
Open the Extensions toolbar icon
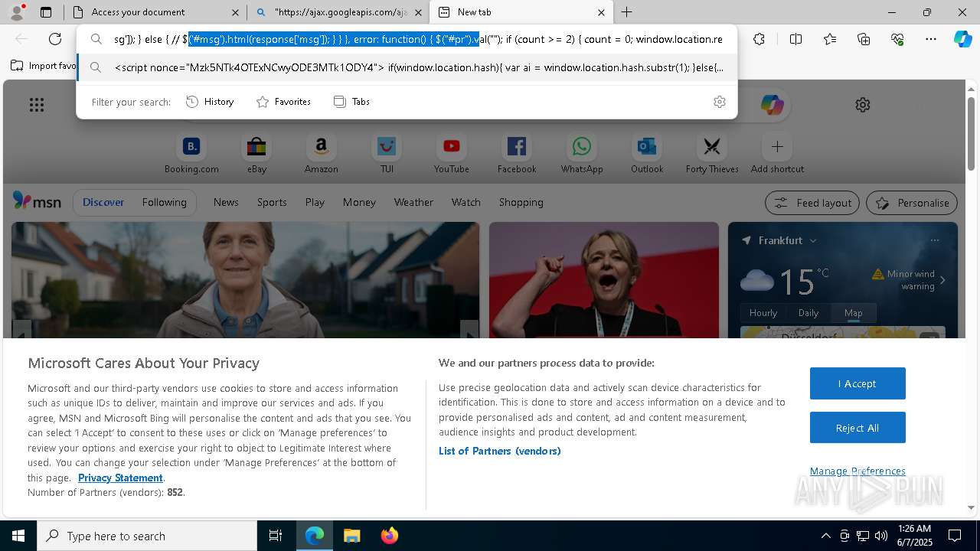[759, 39]
